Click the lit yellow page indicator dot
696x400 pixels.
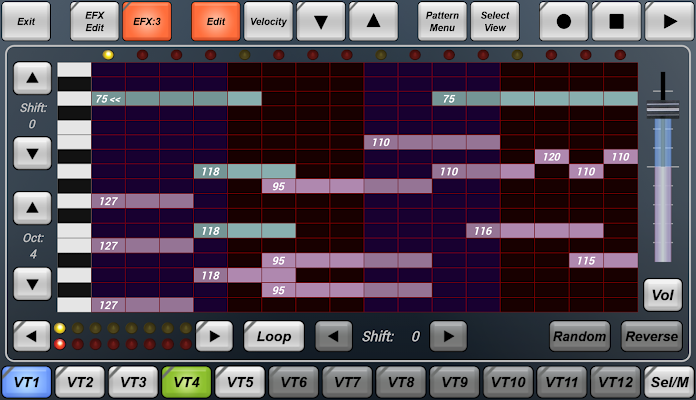pyautogui.click(x=59, y=328)
